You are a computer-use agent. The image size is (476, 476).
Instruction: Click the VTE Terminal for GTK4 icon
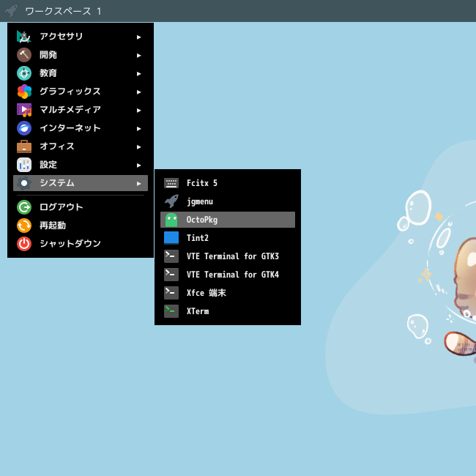tap(171, 275)
